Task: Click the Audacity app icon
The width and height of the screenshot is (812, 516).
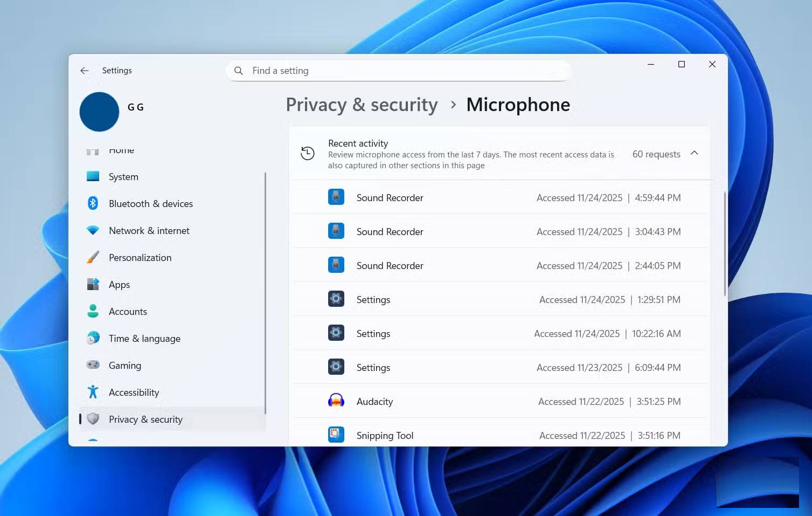Action: point(336,401)
